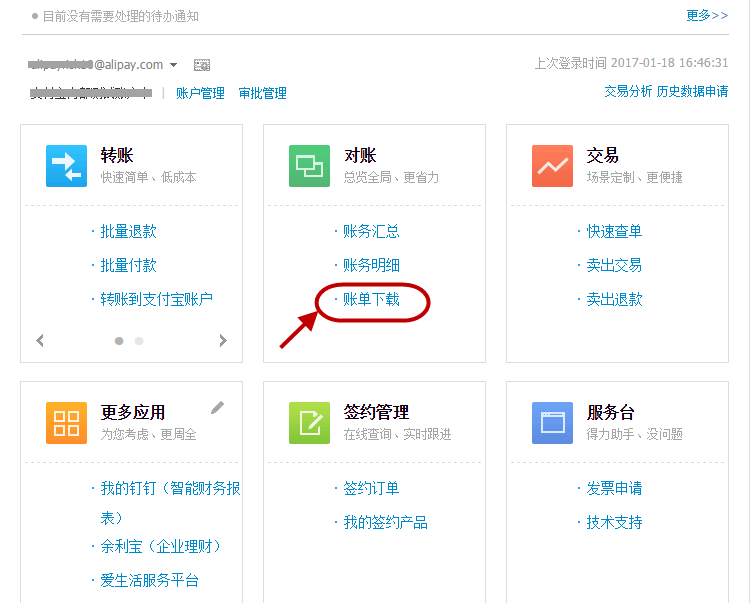
Task: Expand the account email dropdown arrow
Action: [174, 65]
